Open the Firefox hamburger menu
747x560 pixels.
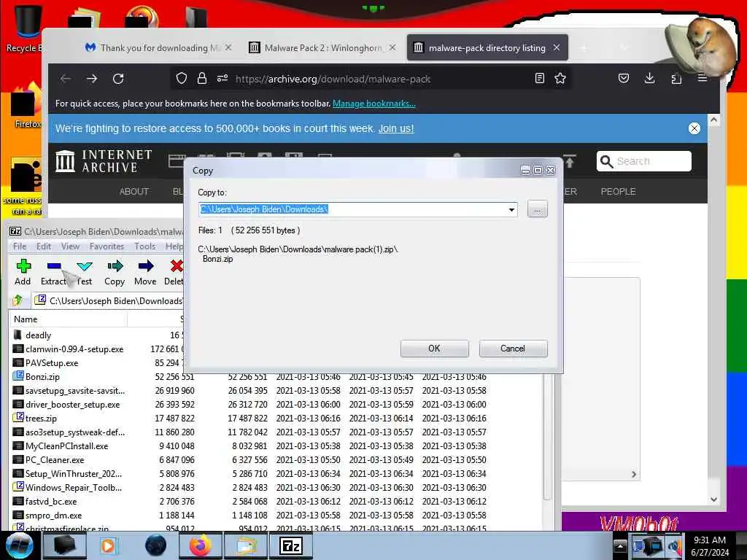(x=703, y=78)
